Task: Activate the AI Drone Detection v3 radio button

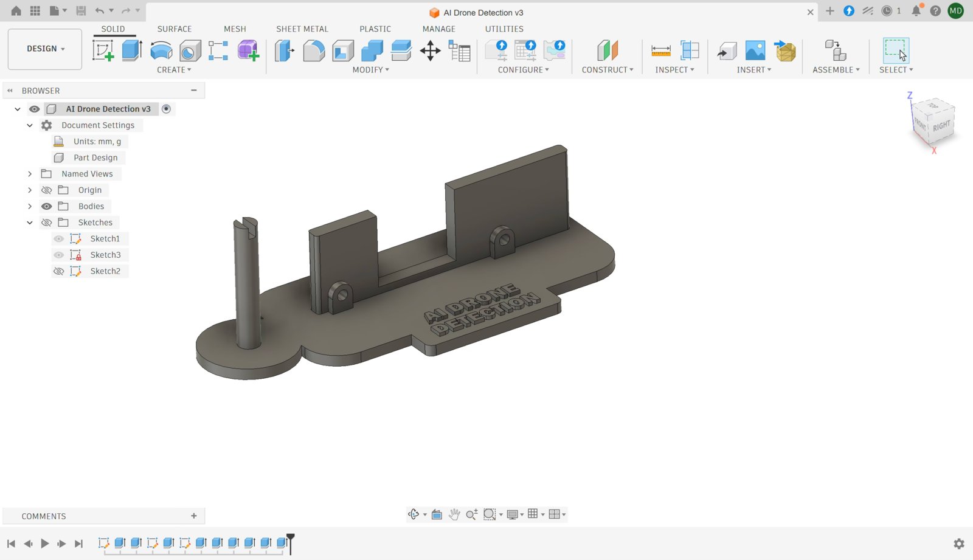Action: pyautogui.click(x=166, y=109)
